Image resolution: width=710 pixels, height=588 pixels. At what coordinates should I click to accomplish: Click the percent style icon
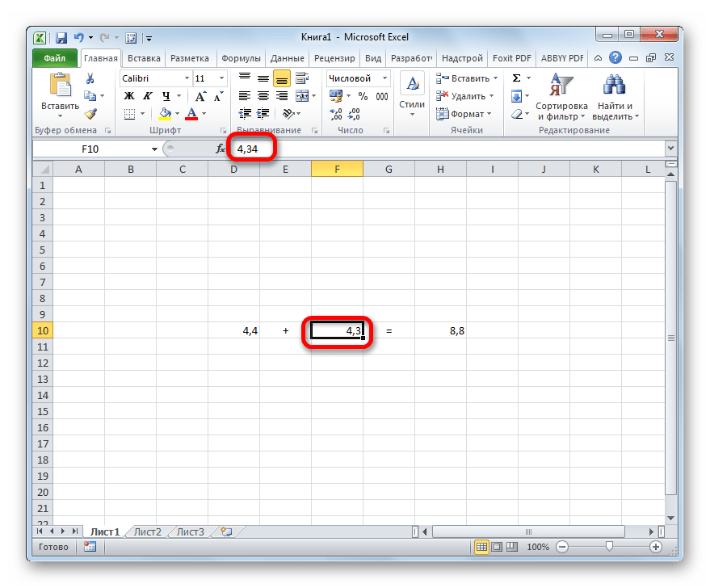point(363,96)
